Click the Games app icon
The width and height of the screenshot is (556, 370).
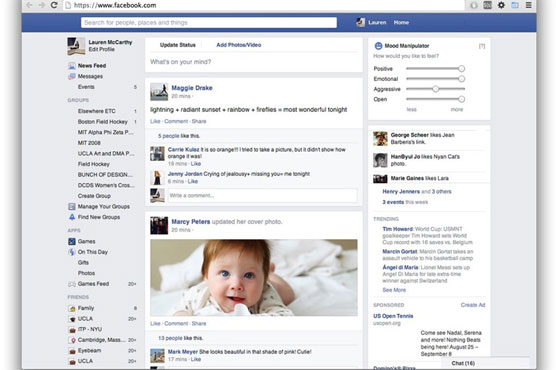click(x=72, y=241)
